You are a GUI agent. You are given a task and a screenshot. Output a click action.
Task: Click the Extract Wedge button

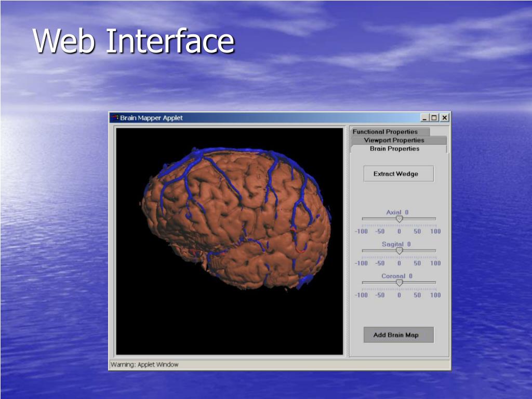[x=398, y=174]
